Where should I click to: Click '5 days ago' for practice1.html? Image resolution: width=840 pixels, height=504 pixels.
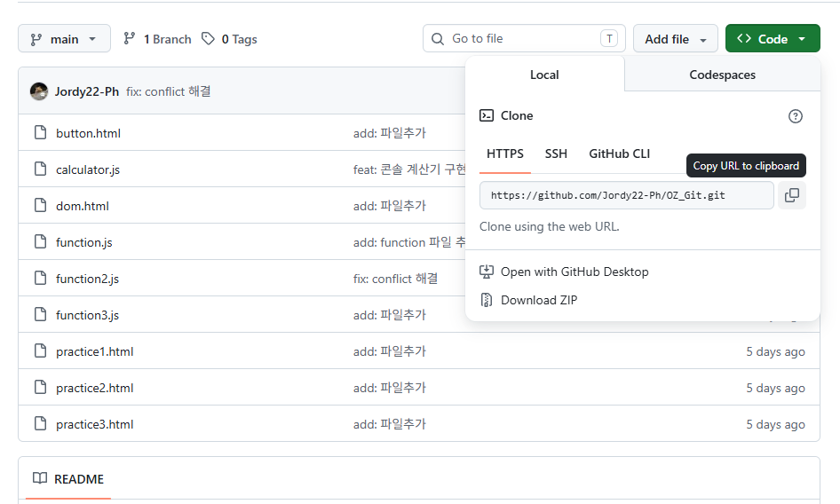[x=775, y=351]
